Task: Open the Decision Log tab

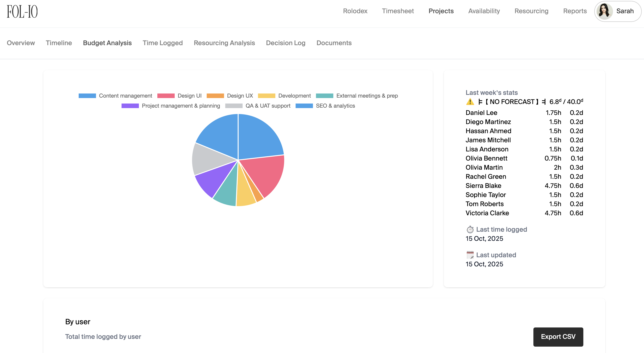Action: (286, 43)
